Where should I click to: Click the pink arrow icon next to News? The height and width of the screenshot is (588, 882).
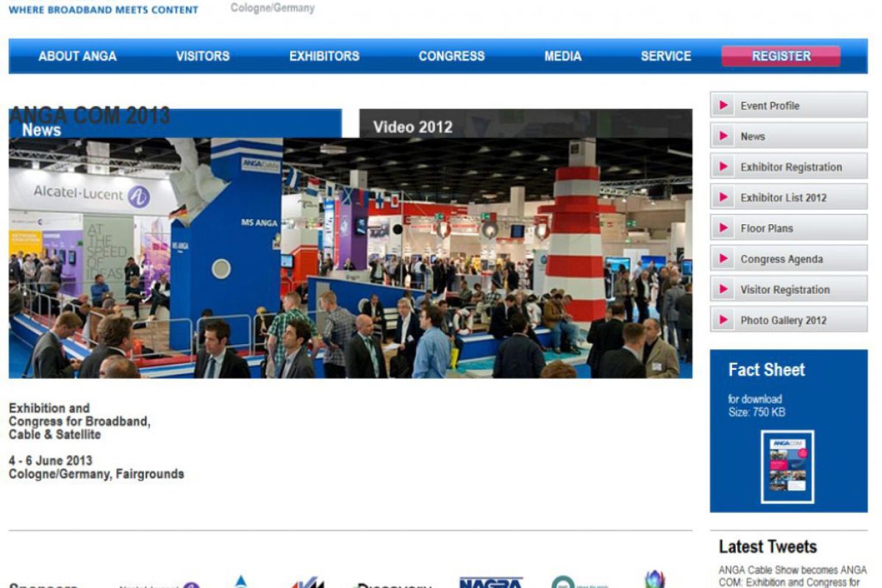[x=724, y=137]
